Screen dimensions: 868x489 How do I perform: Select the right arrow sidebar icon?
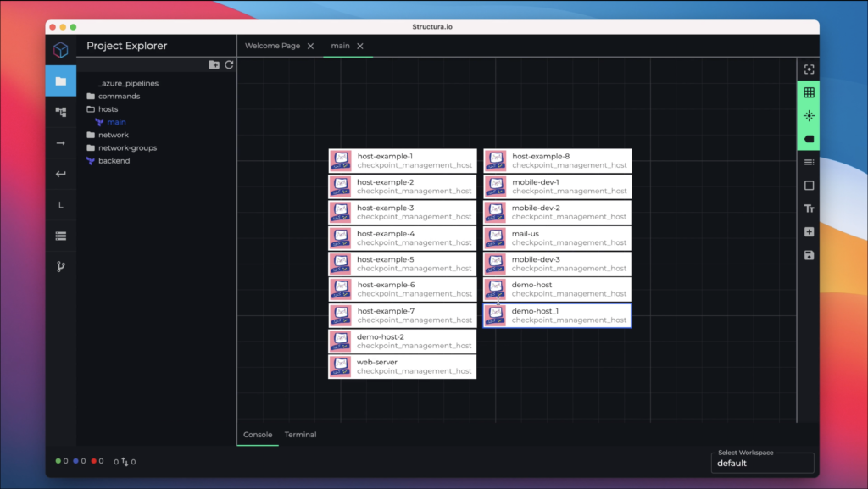tap(61, 143)
